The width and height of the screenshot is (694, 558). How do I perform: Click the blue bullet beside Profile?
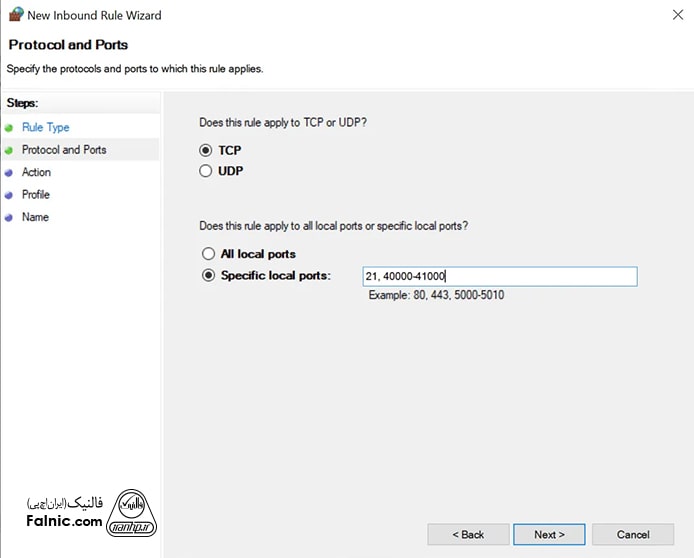[x=9, y=195]
